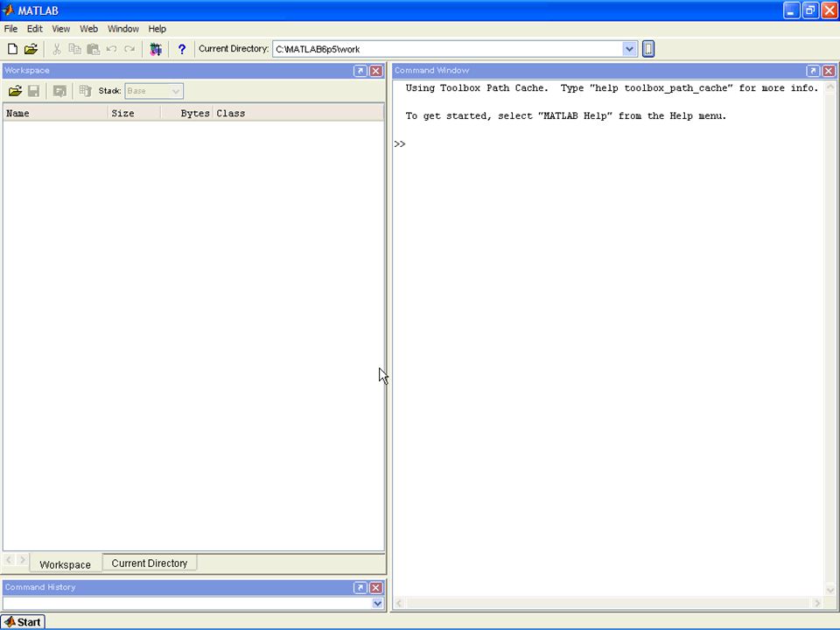Copy using the main toolbar icon
The height and width of the screenshot is (630, 840).
coord(75,49)
